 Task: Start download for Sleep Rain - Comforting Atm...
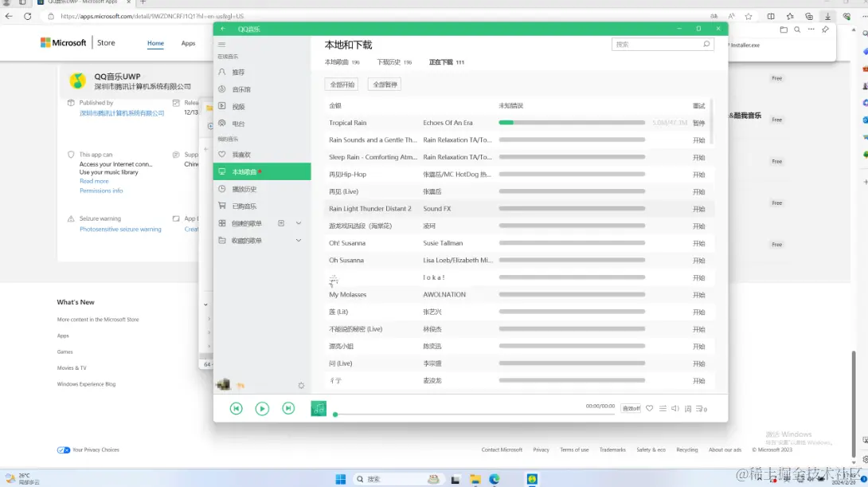[698, 157]
